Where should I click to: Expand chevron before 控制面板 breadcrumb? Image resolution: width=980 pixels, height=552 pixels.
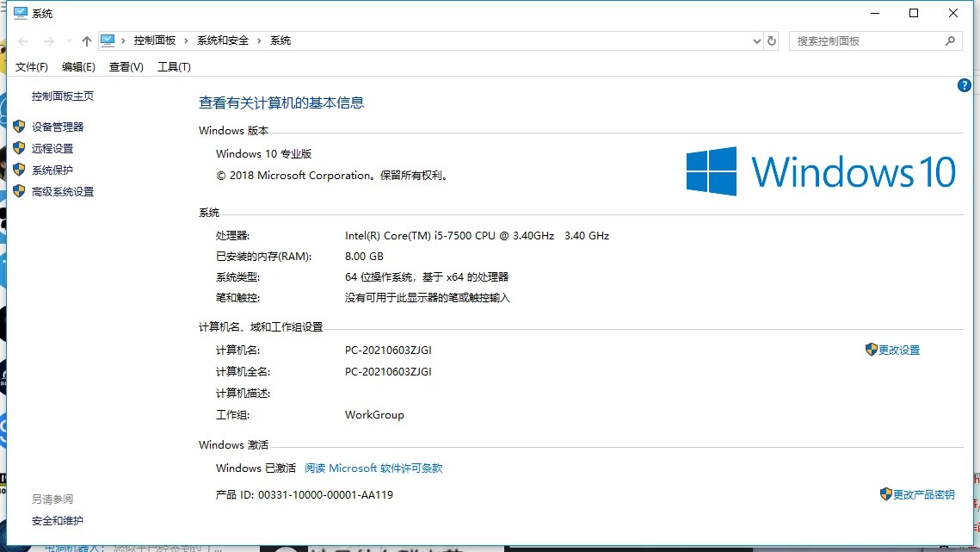123,40
